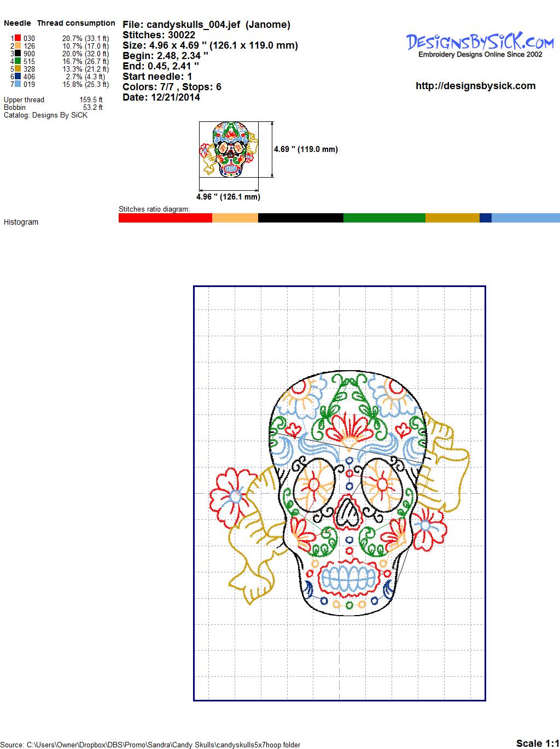The image size is (560, 749).
Task: Select the light orange needle 2 swatch
Action: coord(17,46)
